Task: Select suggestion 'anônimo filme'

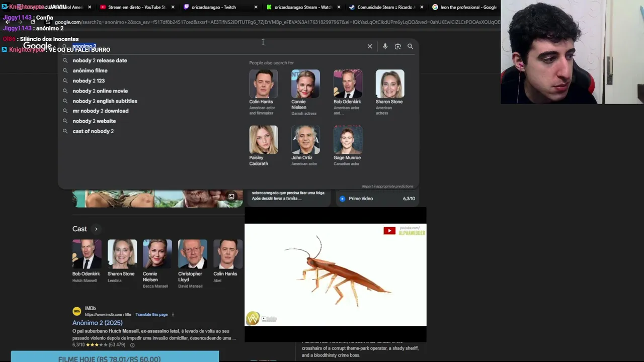Action: [x=90, y=70]
